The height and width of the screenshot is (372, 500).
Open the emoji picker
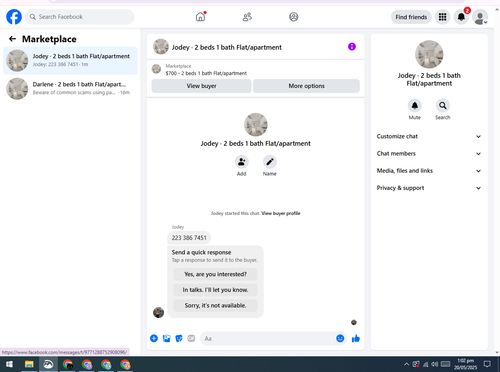(340, 338)
